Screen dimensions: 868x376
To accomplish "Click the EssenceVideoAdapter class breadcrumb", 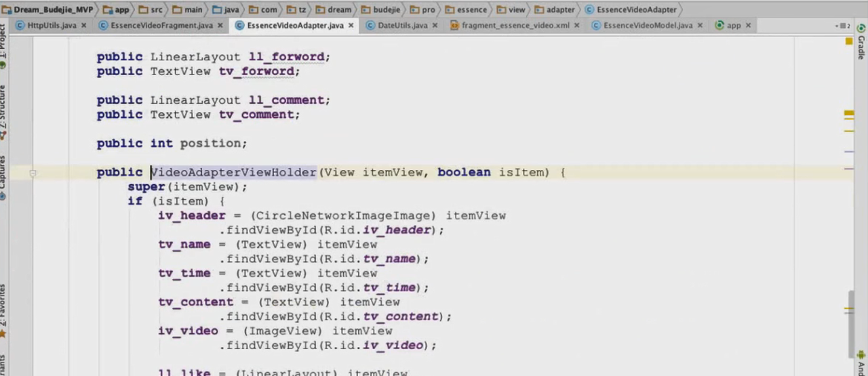I will pos(631,9).
